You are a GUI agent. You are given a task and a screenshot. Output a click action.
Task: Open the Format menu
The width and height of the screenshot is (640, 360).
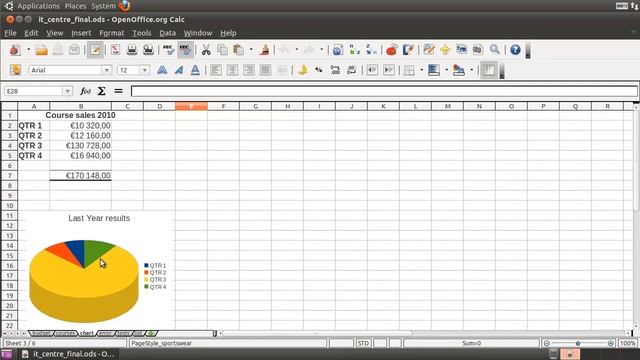111,33
